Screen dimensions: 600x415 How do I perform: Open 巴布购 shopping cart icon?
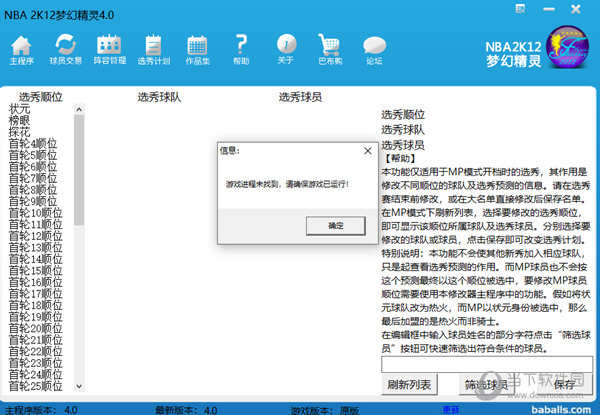(x=330, y=50)
